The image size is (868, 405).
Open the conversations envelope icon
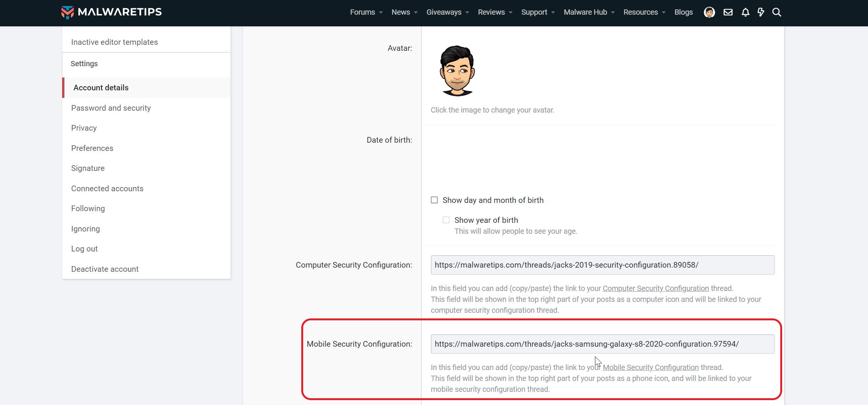[728, 12]
